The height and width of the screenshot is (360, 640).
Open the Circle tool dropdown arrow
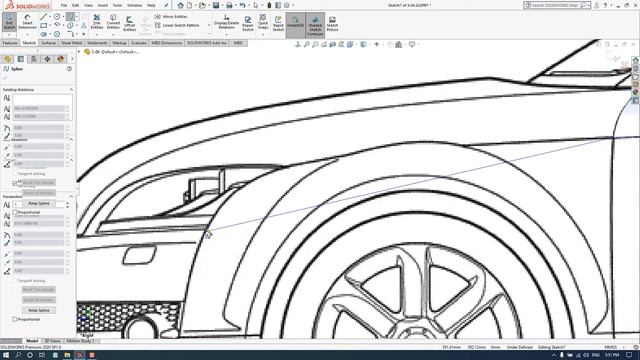pos(63,16)
